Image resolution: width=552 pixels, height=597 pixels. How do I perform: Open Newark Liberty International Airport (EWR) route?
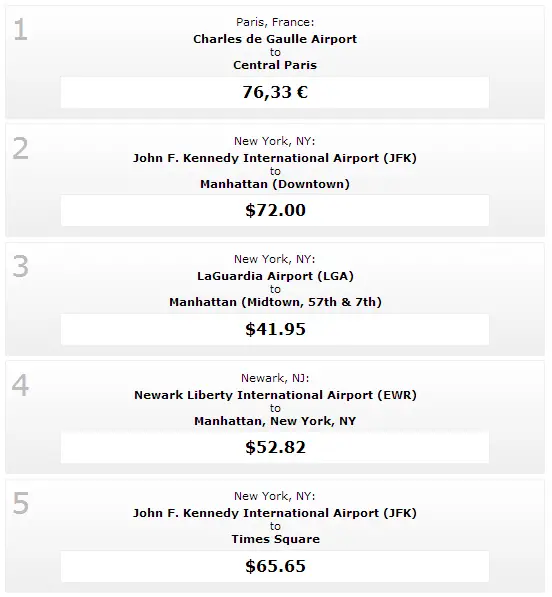coord(275,395)
